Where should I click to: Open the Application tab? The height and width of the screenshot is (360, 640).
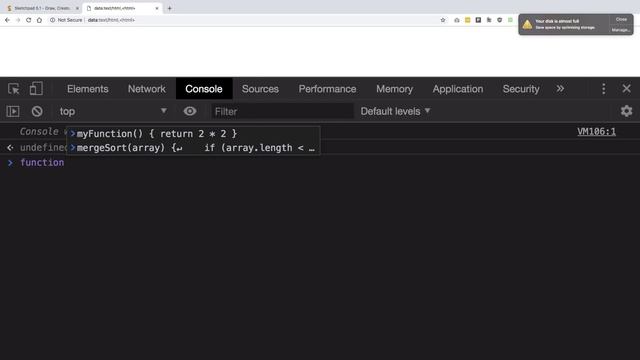[458, 89]
